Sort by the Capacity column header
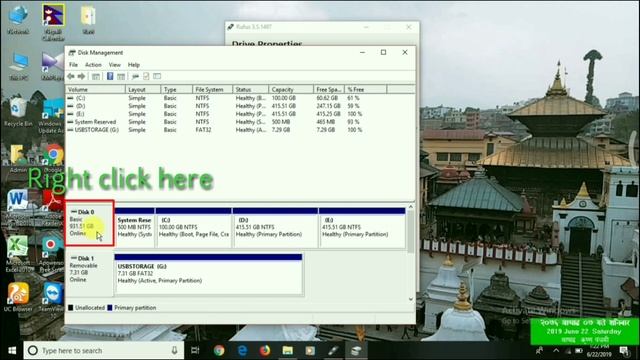 click(291, 89)
